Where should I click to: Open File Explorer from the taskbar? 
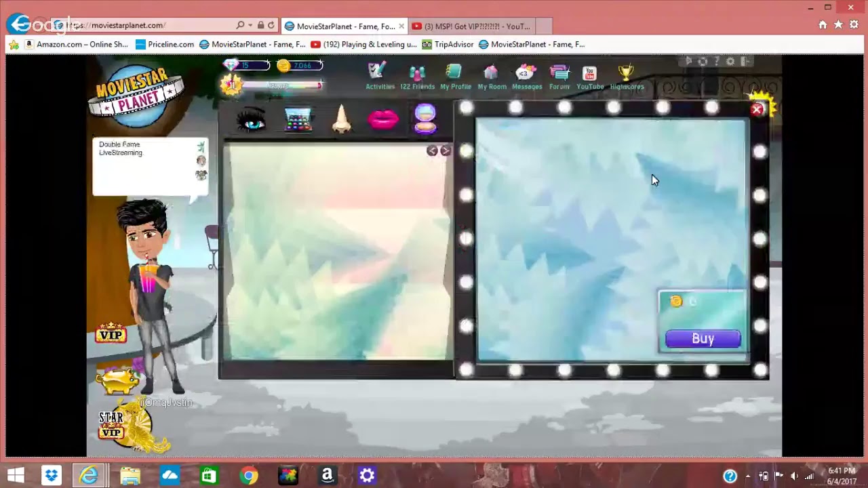pos(130,476)
